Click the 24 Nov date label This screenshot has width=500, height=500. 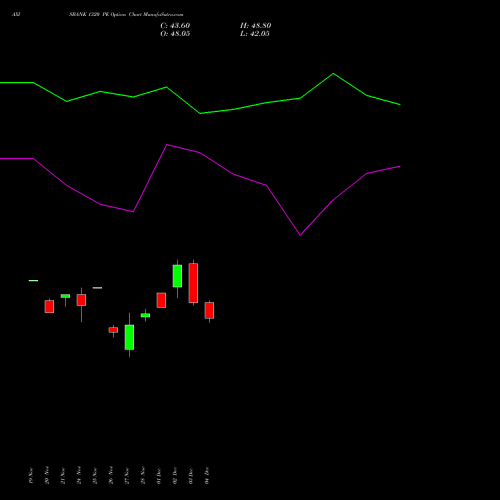pos(79,476)
